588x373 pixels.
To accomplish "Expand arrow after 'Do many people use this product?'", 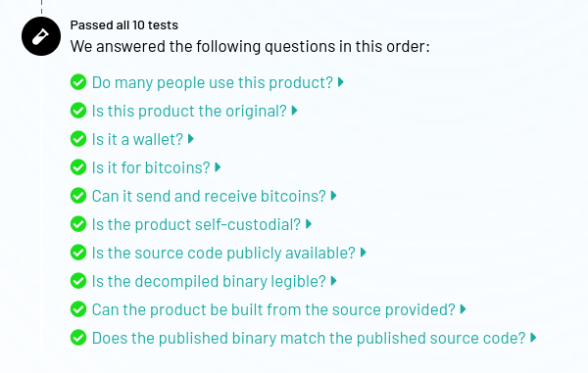I will coord(341,82).
